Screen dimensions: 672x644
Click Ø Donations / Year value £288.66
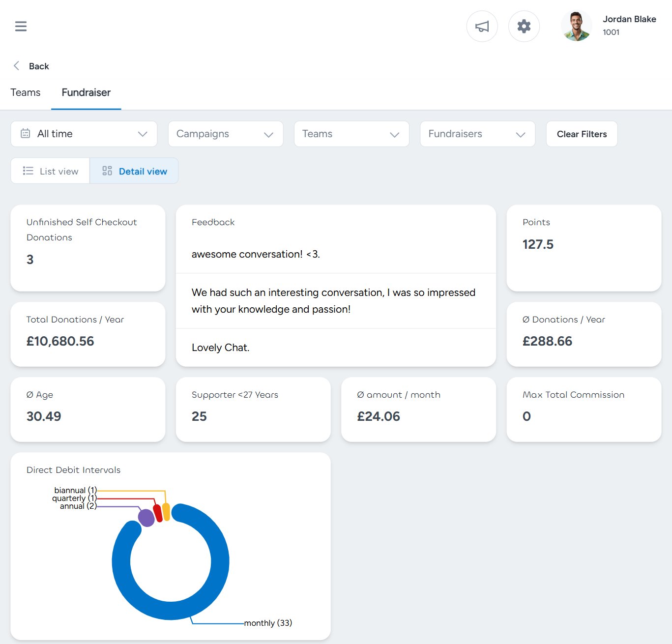pyautogui.click(x=547, y=341)
